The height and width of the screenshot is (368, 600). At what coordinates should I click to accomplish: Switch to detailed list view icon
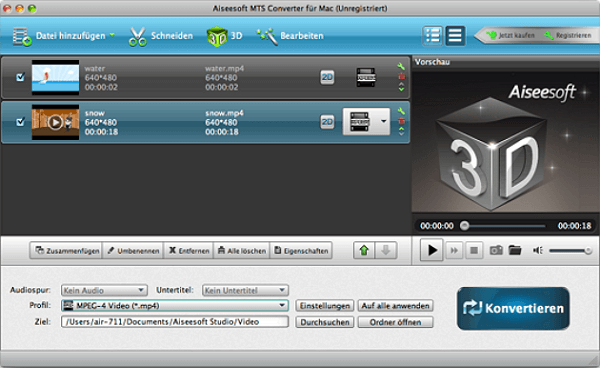pos(433,36)
